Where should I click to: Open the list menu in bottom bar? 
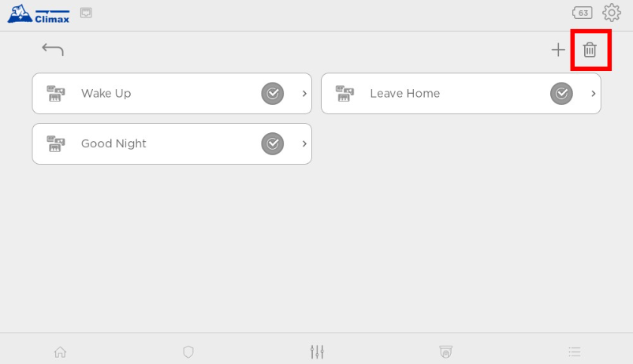coord(575,352)
